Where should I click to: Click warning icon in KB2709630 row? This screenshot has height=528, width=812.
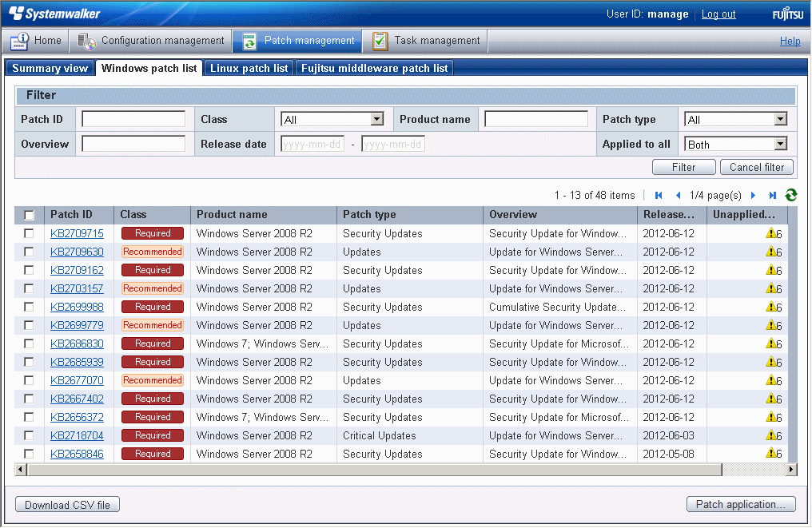(x=771, y=252)
